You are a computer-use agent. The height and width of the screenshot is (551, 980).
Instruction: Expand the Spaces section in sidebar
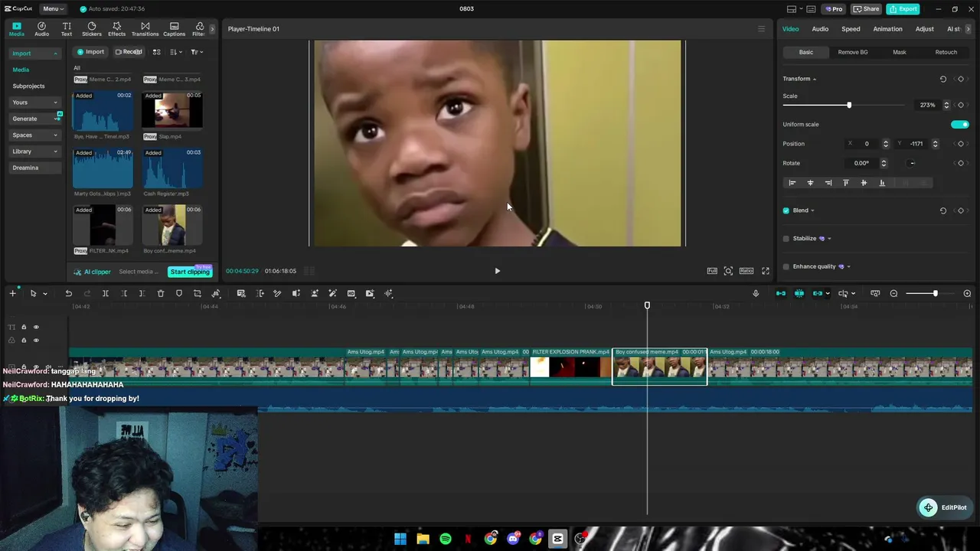click(x=34, y=135)
